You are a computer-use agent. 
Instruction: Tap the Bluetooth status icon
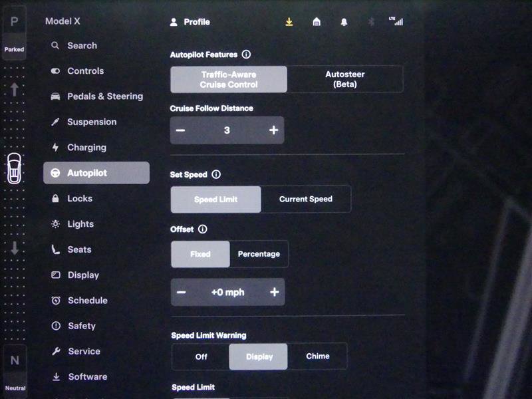371,22
